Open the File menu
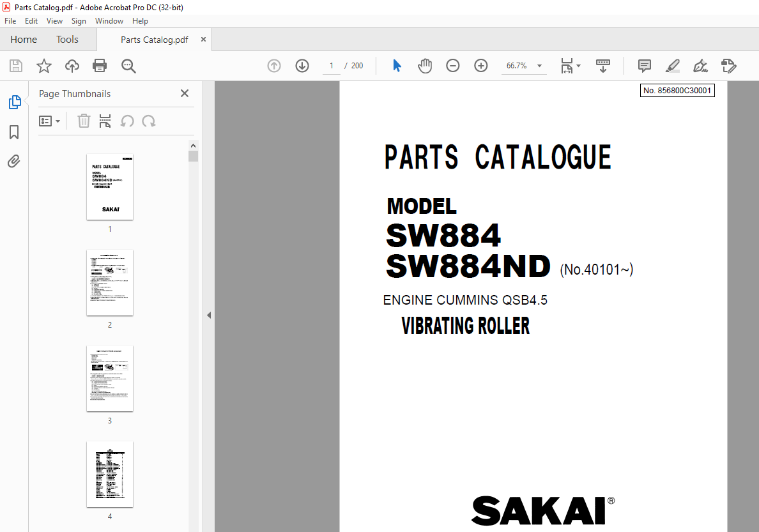 click(x=10, y=21)
